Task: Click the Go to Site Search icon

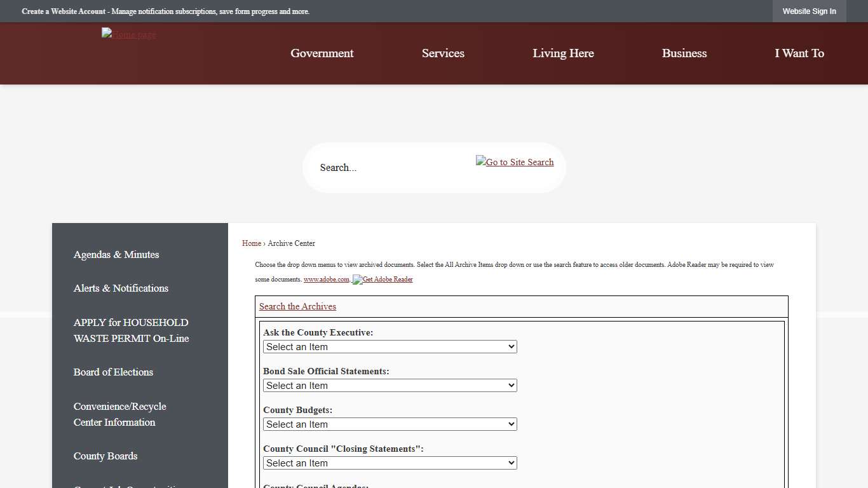Action: pos(515,162)
